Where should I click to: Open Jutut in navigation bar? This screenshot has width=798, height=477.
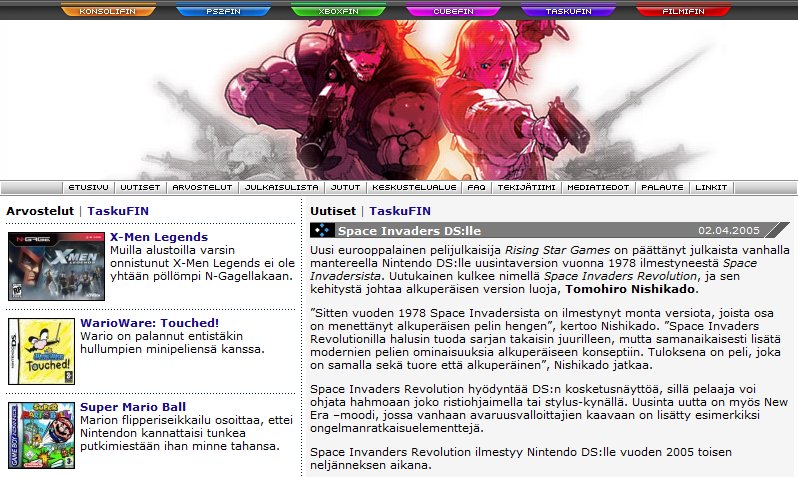pyautogui.click(x=346, y=187)
